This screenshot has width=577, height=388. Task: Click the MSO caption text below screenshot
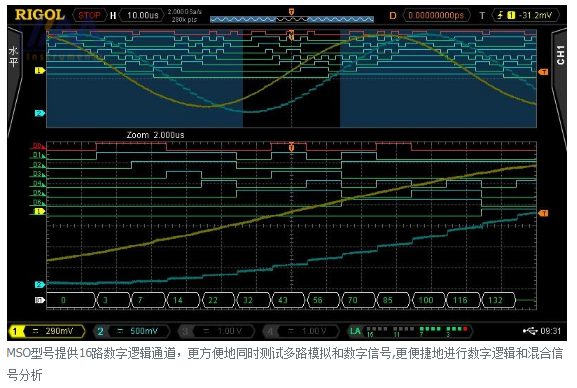pyautogui.click(x=284, y=364)
